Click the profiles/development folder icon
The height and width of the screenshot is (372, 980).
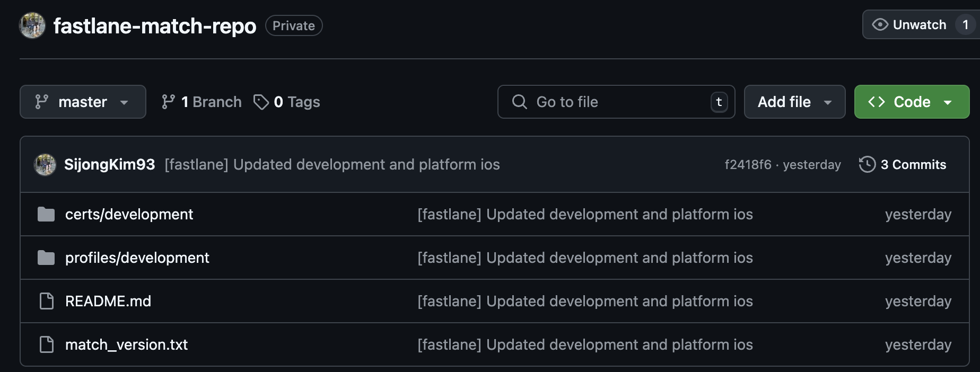(x=46, y=258)
